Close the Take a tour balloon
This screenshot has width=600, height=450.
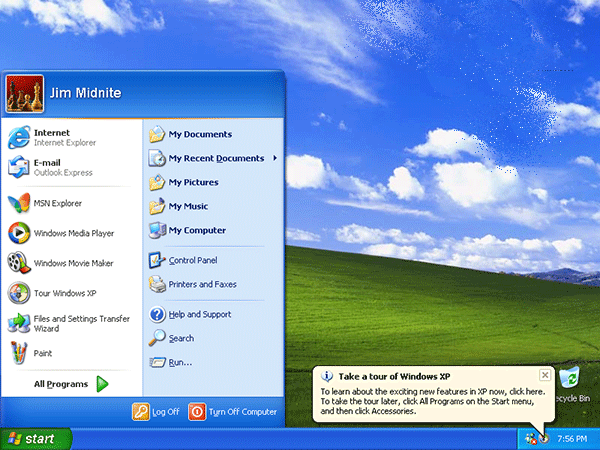[x=545, y=375]
